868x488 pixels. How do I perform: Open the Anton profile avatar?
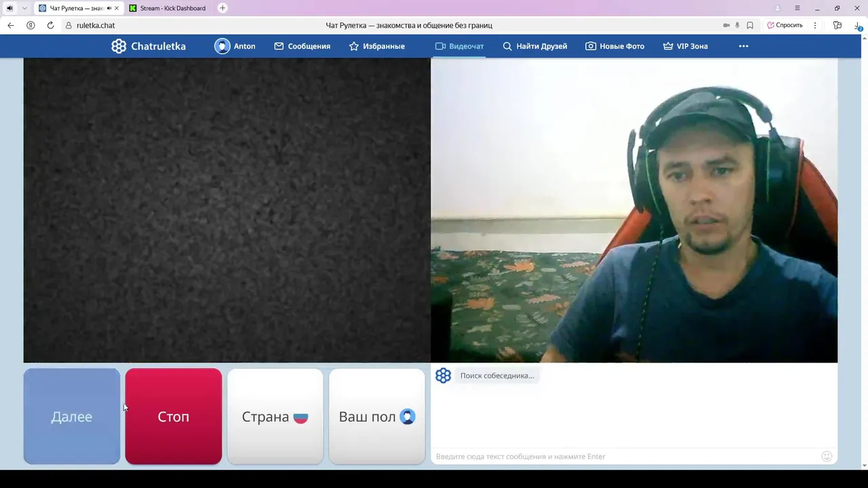pyautogui.click(x=222, y=46)
